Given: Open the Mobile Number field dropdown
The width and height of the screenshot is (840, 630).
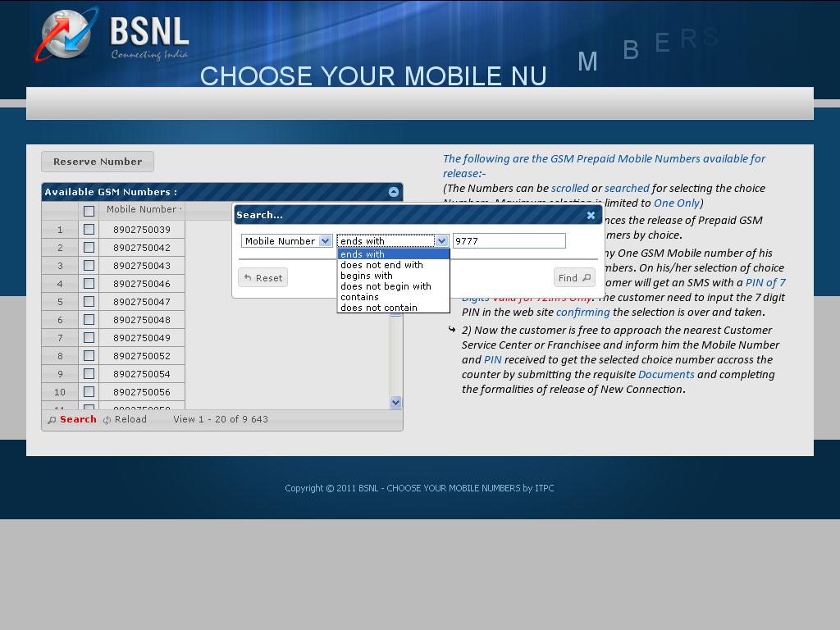Looking at the screenshot, I should tap(286, 241).
